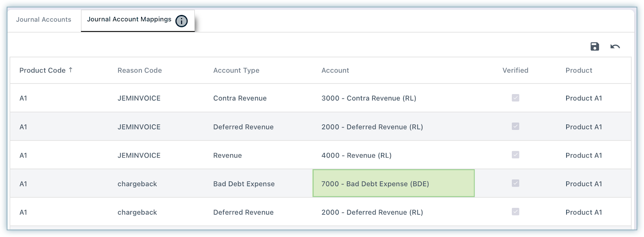Click the undo arrow icon

615,46
